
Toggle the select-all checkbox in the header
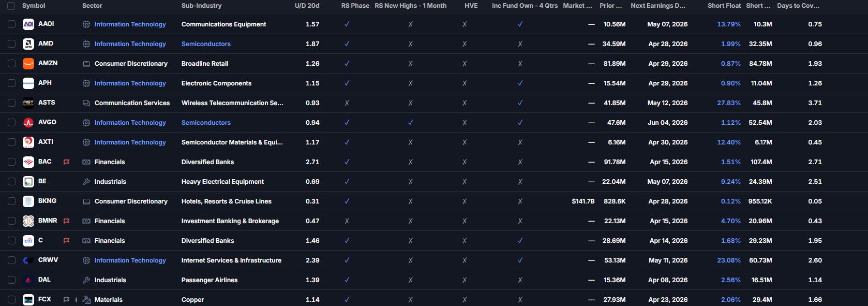coord(11,6)
